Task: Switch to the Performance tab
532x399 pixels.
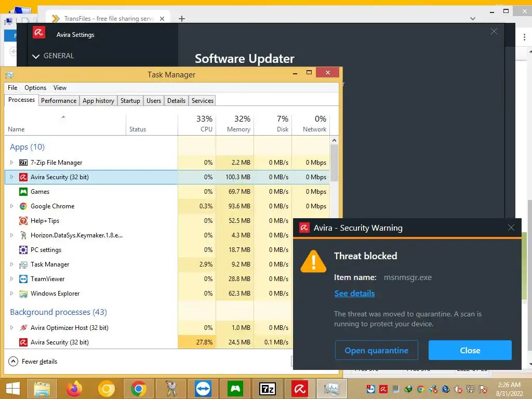Action: (x=59, y=101)
